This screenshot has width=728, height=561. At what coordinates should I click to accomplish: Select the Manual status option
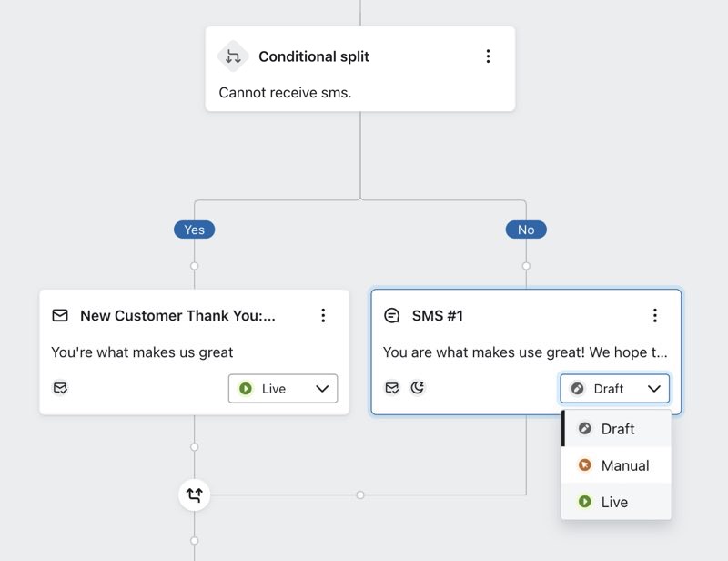pyautogui.click(x=624, y=465)
